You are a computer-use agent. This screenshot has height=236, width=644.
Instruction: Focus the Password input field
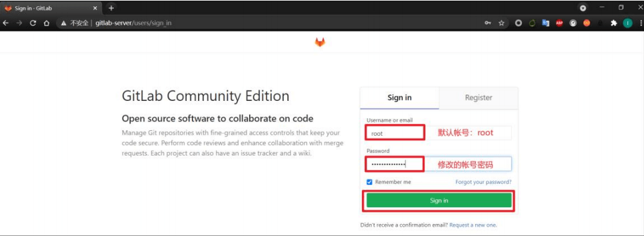[x=439, y=164]
